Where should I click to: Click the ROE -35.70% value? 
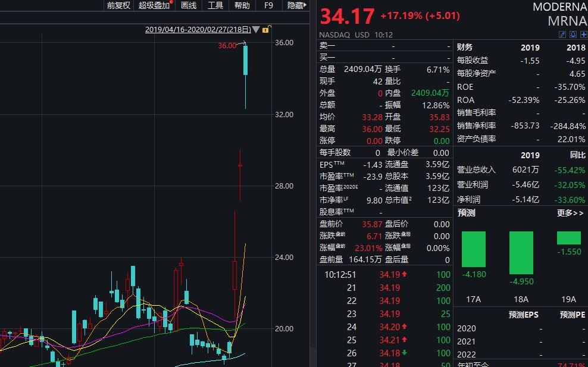pos(570,87)
